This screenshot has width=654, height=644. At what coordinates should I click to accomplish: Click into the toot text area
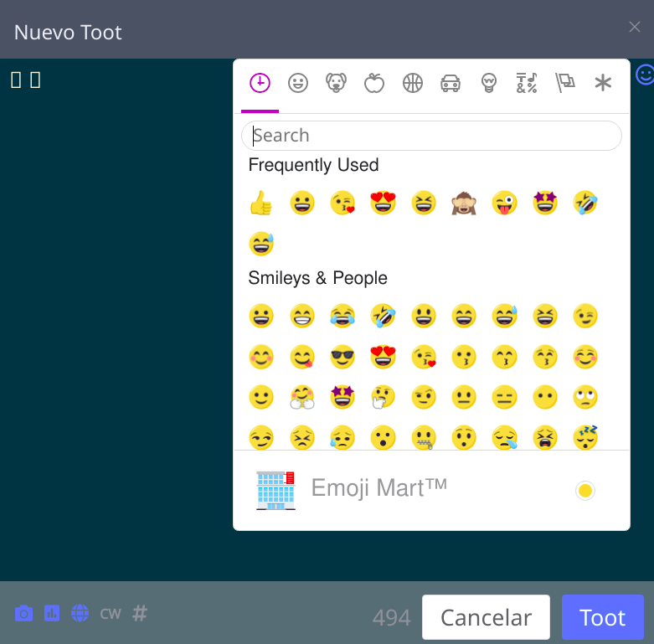point(116,320)
